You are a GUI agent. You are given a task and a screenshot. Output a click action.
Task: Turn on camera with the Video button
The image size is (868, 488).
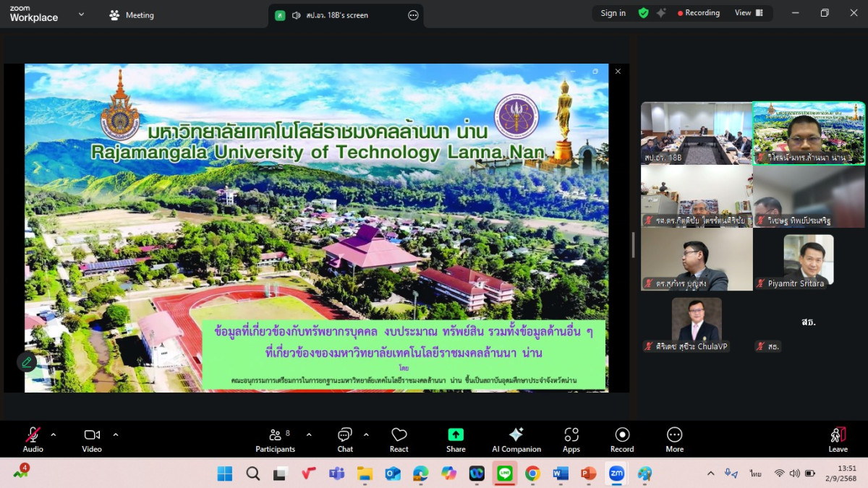(x=92, y=439)
